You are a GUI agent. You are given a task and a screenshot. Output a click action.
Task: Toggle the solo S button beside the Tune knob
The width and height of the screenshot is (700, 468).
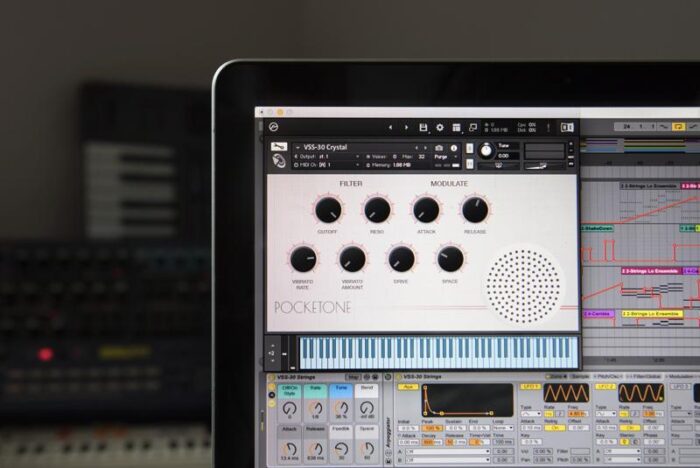(x=470, y=149)
